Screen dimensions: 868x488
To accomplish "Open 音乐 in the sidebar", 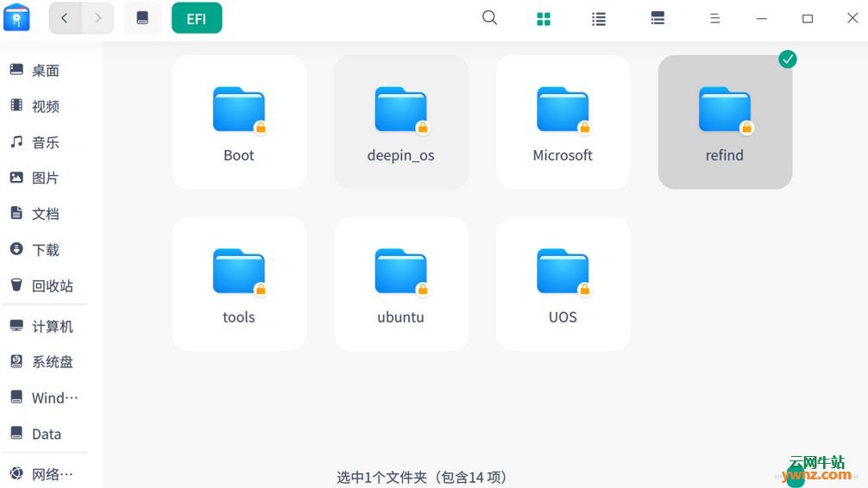I will coord(44,142).
